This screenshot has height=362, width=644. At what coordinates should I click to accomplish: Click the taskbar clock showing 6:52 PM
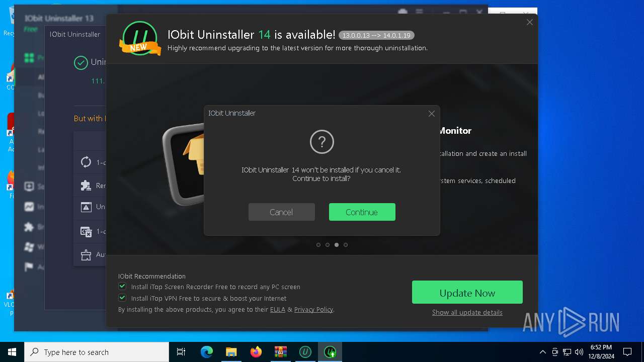coord(602,352)
